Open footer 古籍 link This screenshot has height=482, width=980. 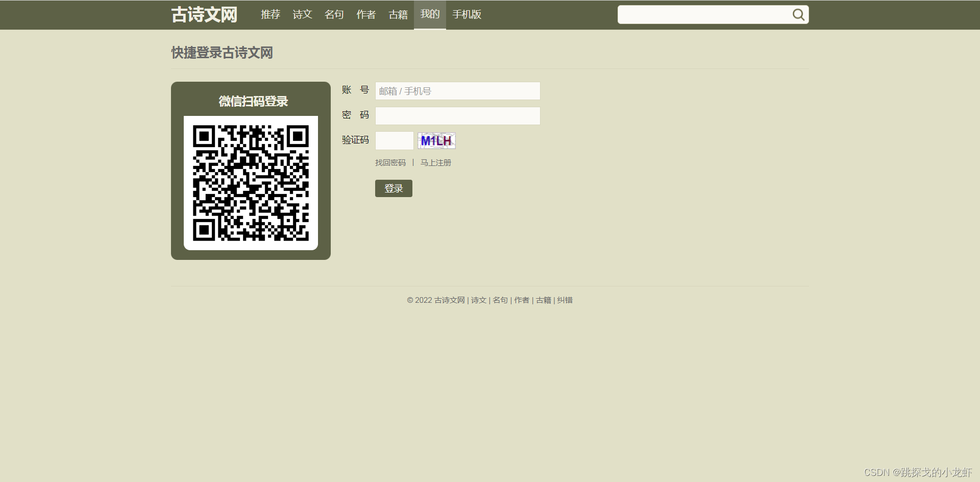pyautogui.click(x=544, y=300)
